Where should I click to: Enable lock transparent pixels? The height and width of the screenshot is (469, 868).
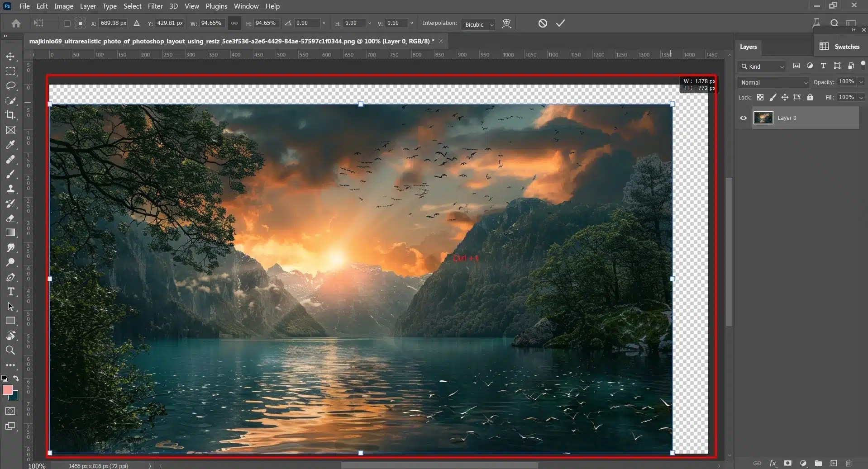pos(760,97)
